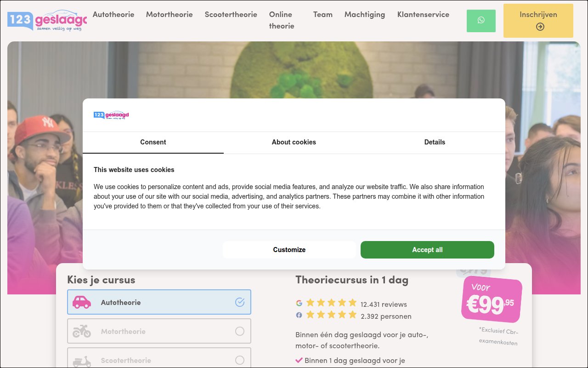Click the 'This website uses cookies' heading

click(x=134, y=170)
